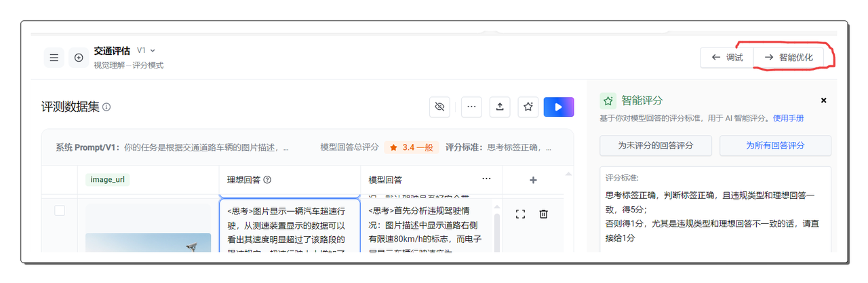The height and width of the screenshot is (283, 868).
Task: Click 为所有回答评分 button
Action: (775, 145)
